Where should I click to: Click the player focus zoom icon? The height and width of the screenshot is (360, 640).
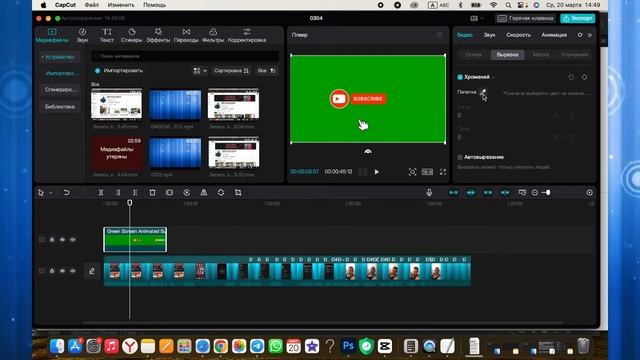(412, 172)
